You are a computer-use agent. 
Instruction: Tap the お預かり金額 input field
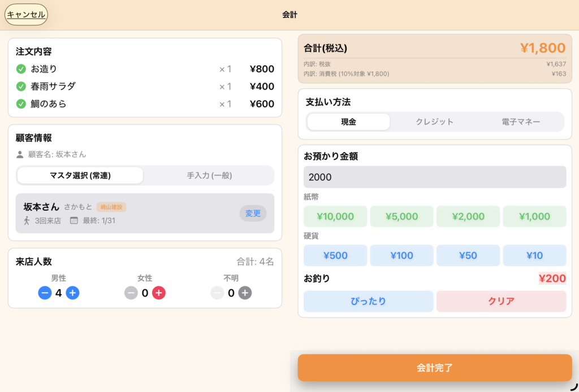point(435,177)
